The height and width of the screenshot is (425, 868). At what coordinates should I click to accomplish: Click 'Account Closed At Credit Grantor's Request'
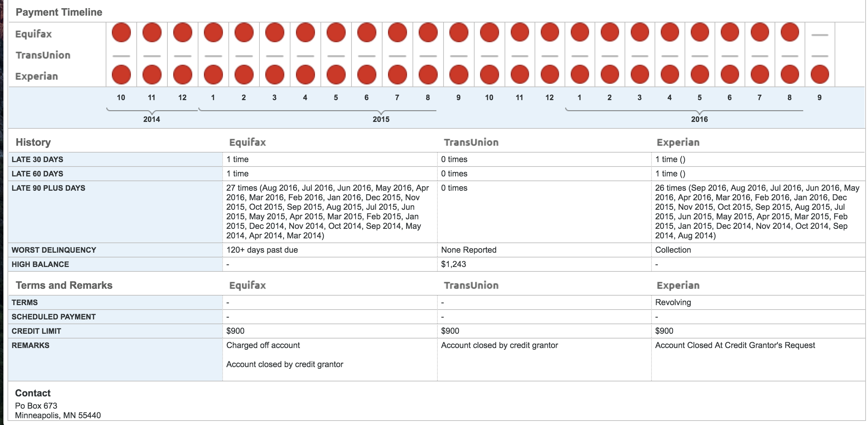coord(735,345)
